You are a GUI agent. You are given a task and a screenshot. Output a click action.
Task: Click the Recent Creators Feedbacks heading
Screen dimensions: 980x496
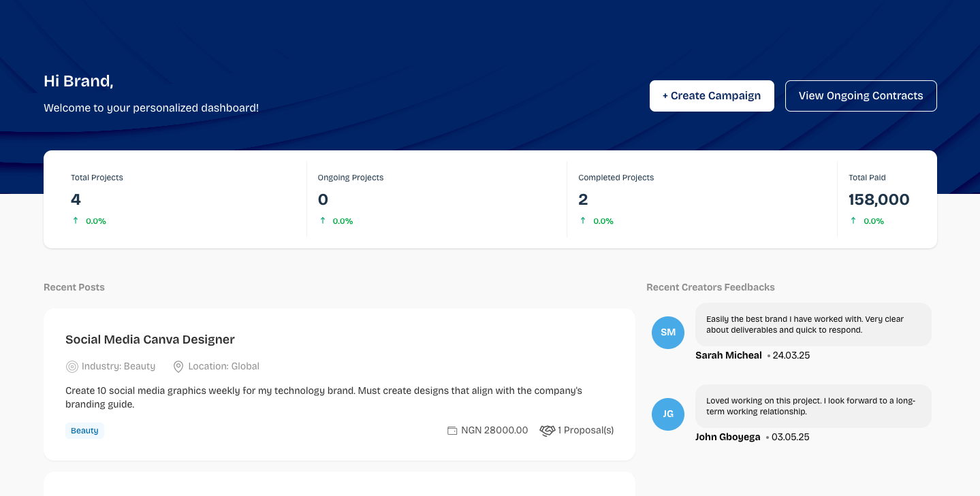pyautogui.click(x=710, y=287)
